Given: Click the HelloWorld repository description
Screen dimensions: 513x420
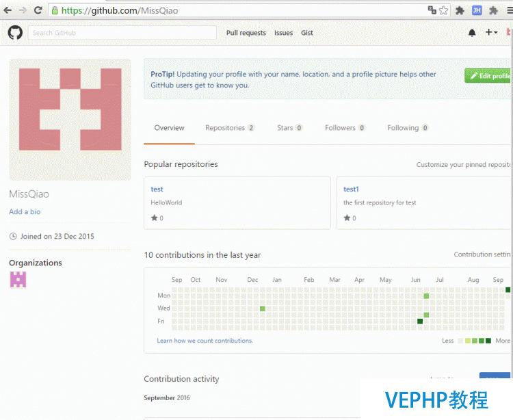Looking at the screenshot, I should point(166,202).
